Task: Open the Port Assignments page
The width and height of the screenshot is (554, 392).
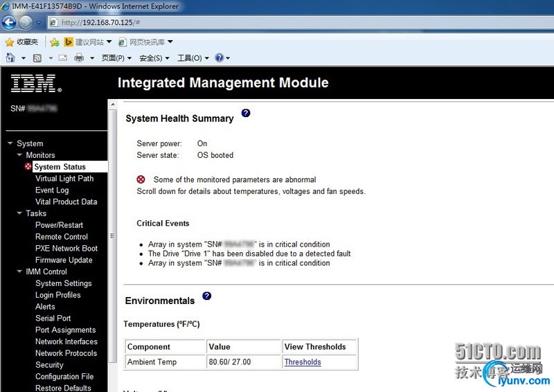Action: point(65,330)
